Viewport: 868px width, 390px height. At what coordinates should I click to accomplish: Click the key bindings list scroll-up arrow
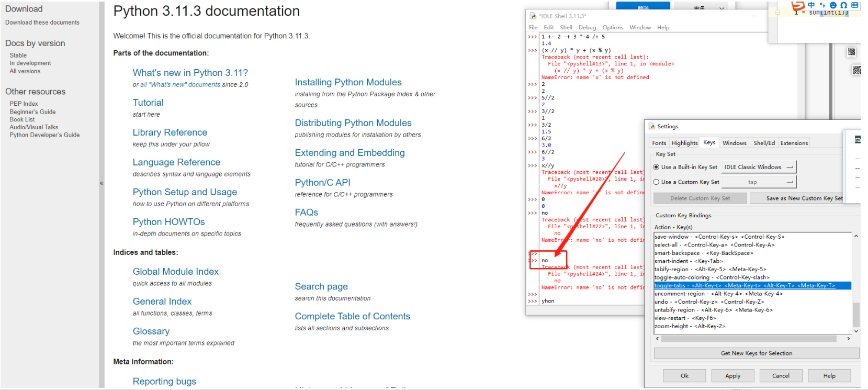[x=856, y=236]
